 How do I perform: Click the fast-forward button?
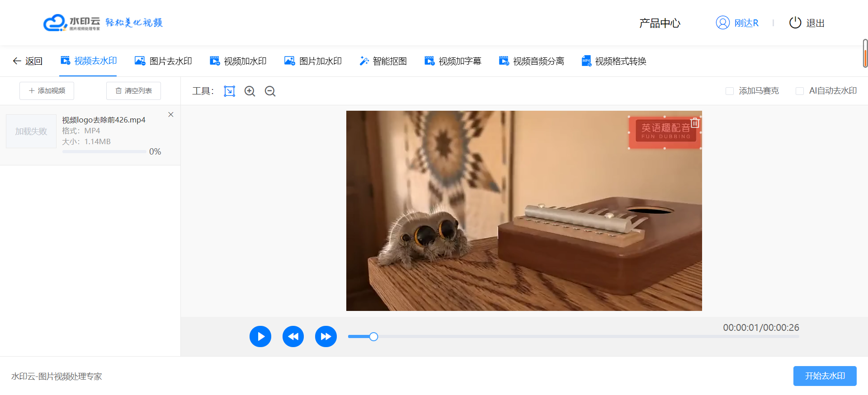click(326, 337)
